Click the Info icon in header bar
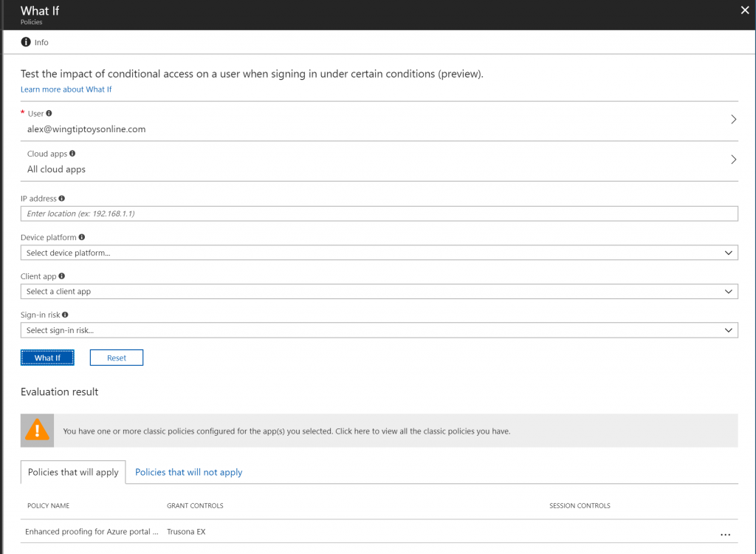Image resolution: width=756 pixels, height=554 pixels. point(26,42)
